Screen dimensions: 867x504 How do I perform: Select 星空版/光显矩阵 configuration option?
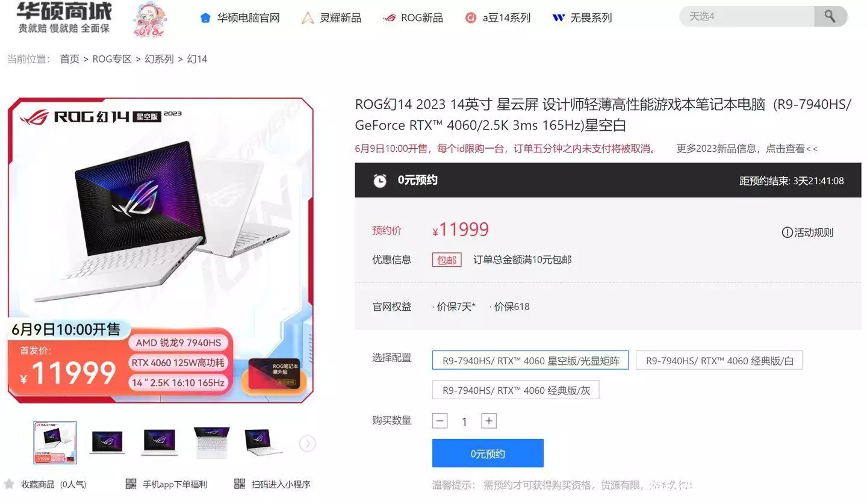(530, 360)
